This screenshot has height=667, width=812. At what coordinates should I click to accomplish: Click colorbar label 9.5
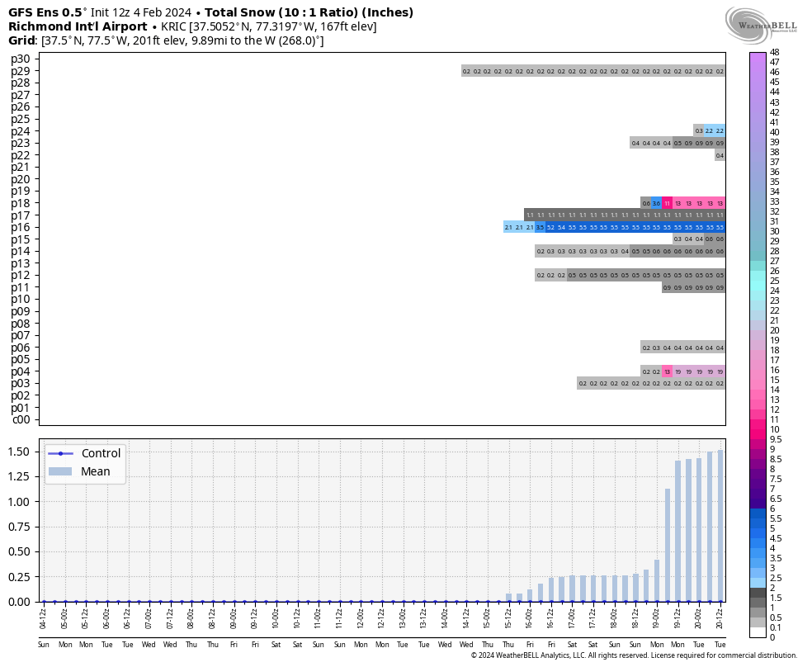point(776,439)
